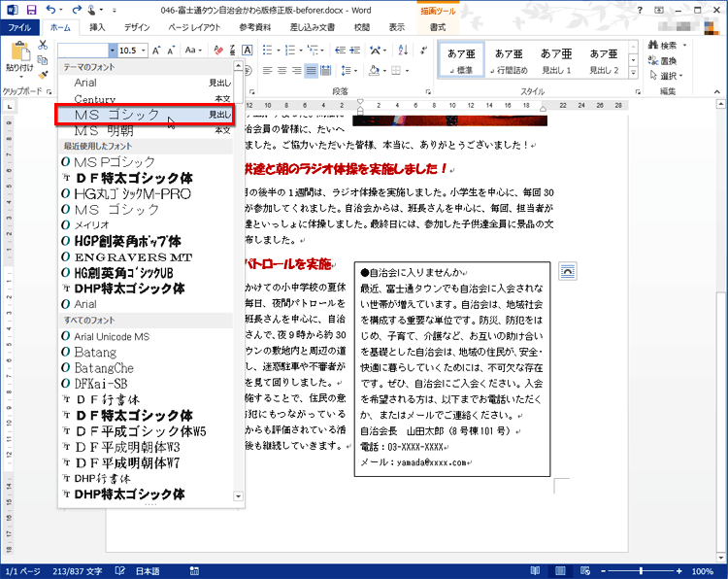The width and height of the screenshot is (728, 579).
Task: Switch to read mode view in status bar
Action: 535,570
